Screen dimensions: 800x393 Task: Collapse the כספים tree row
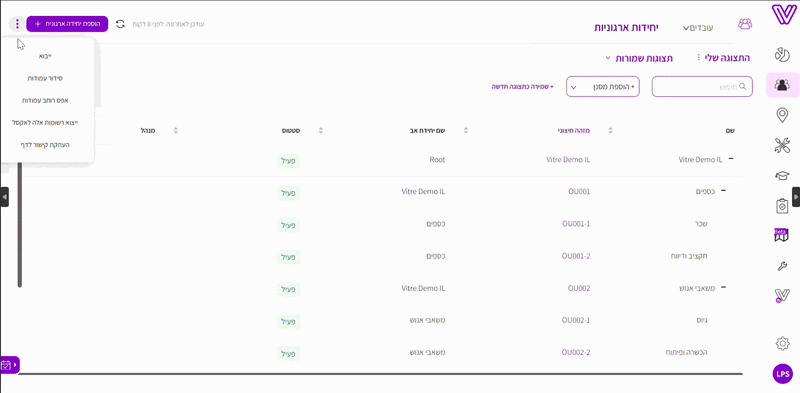[722, 190]
